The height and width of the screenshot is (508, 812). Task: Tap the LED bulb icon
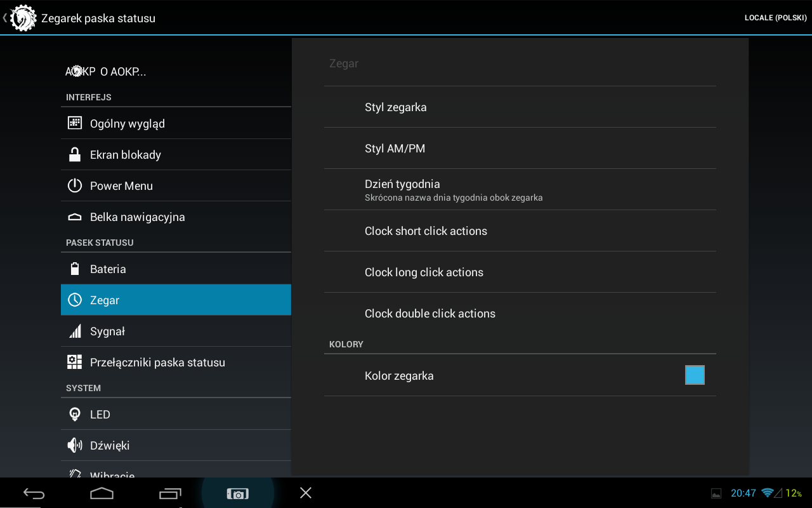[x=75, y=414]
